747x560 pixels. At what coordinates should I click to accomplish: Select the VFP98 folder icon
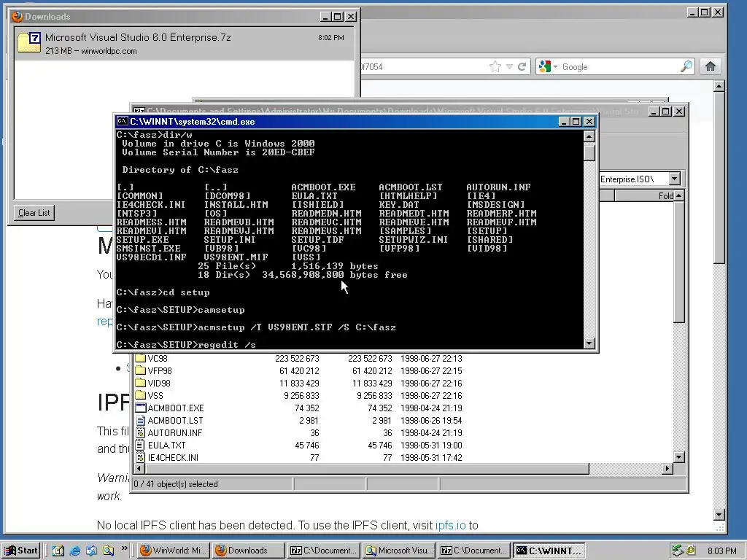tap(140, 370)
